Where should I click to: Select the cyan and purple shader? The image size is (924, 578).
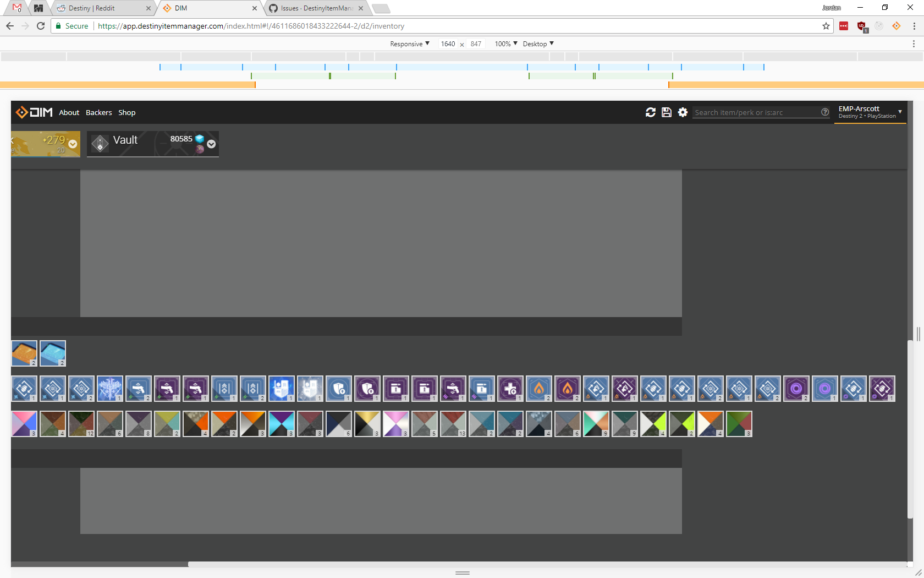(x=282, y=424)
